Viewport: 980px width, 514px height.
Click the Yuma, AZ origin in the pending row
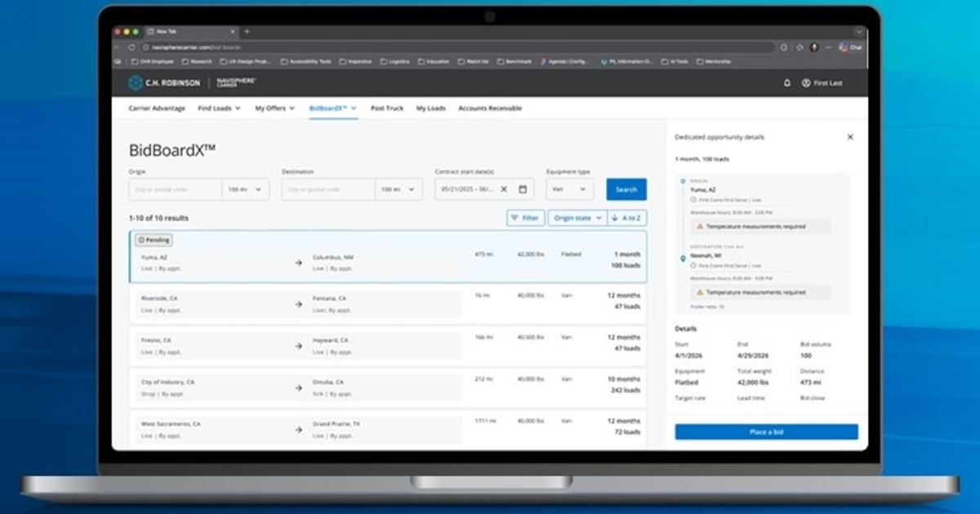coord(154,257)
